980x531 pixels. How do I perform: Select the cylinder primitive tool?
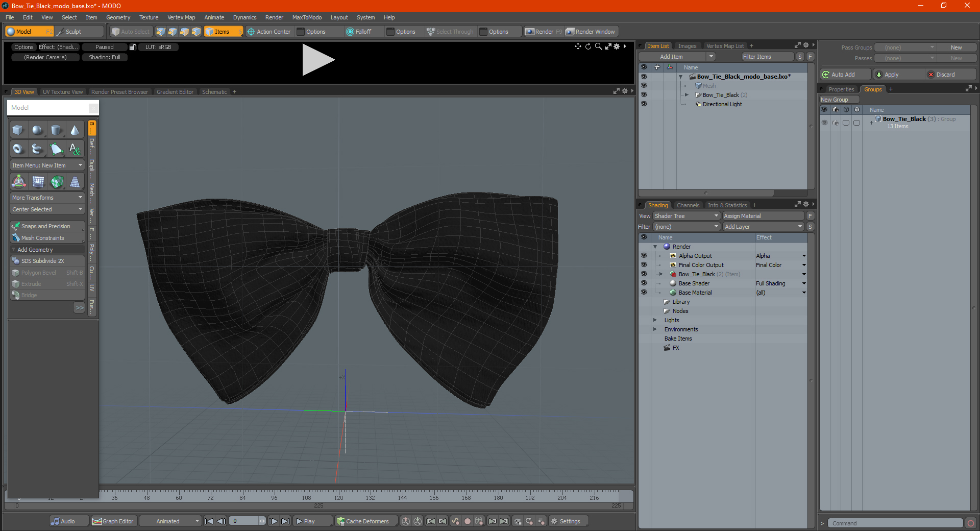pos(56,130)
